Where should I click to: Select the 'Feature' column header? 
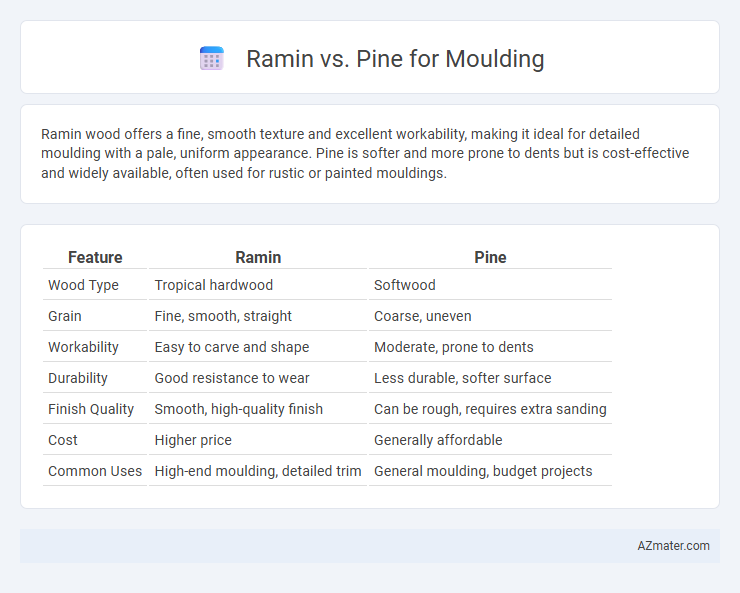point(95,257)
